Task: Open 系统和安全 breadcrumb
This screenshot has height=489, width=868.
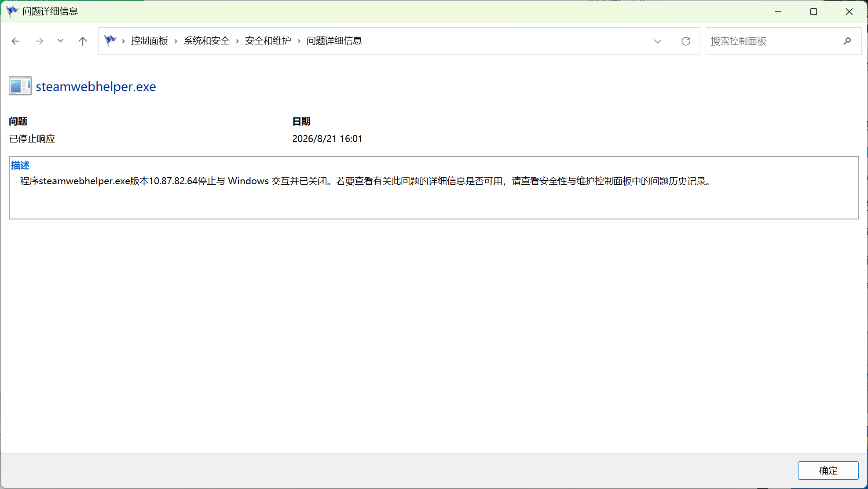Action: click(x=207, y=41)
